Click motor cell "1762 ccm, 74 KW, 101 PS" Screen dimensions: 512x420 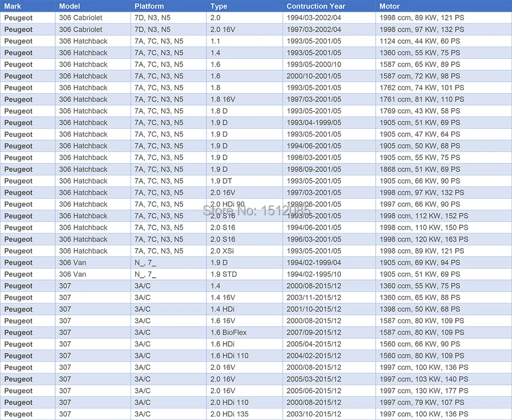pyautogui.click(x=444, y=88)
